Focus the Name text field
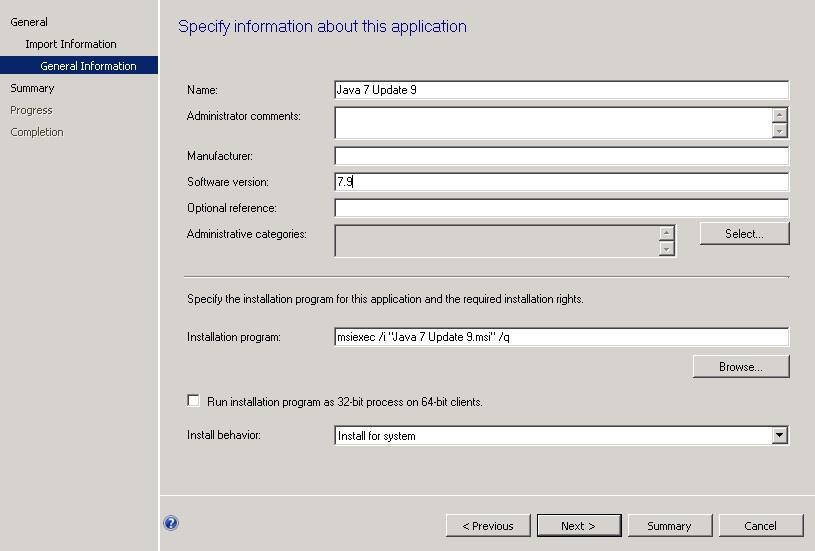Image resolution: width=815 pixels, height=551 pixels. tap(561, 90)
